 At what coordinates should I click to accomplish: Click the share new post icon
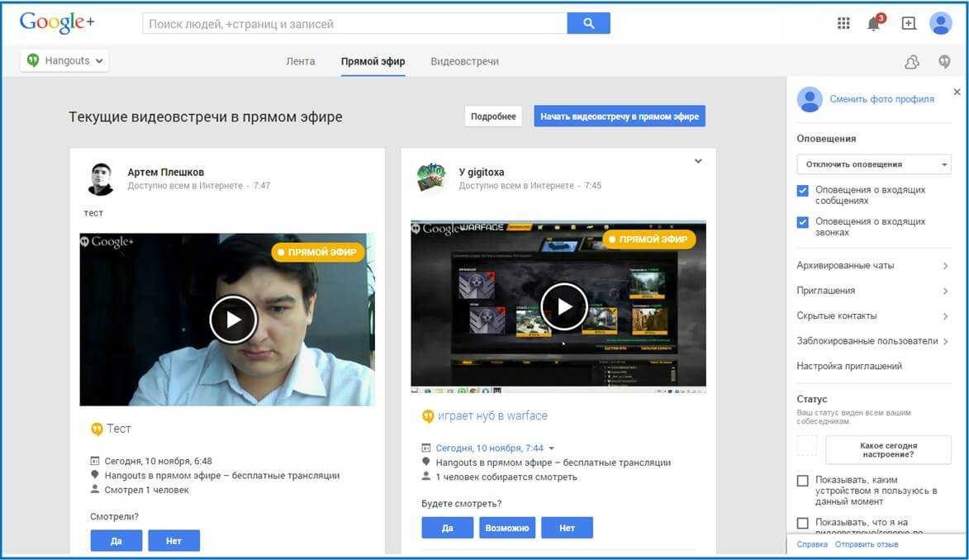(x=909, y=24)
